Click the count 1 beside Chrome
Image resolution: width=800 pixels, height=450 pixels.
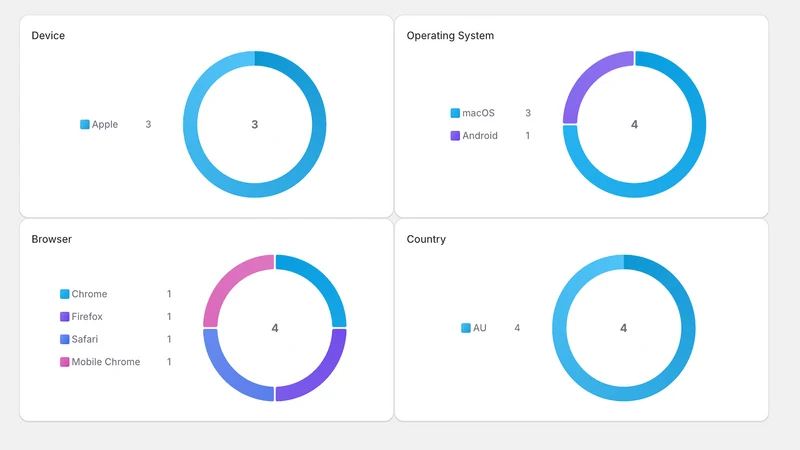point(169,294)
